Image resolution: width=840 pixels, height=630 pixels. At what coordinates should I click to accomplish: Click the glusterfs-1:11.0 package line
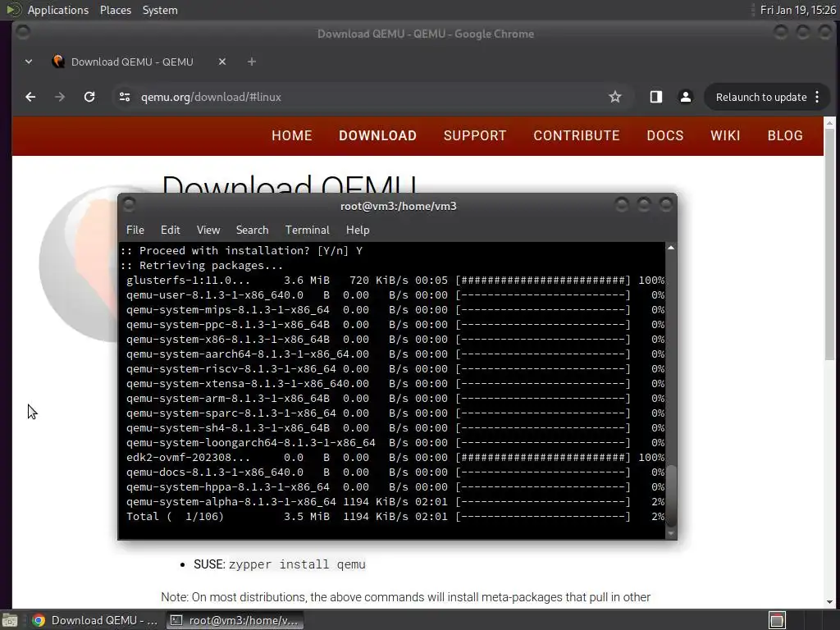coord(395,281)
